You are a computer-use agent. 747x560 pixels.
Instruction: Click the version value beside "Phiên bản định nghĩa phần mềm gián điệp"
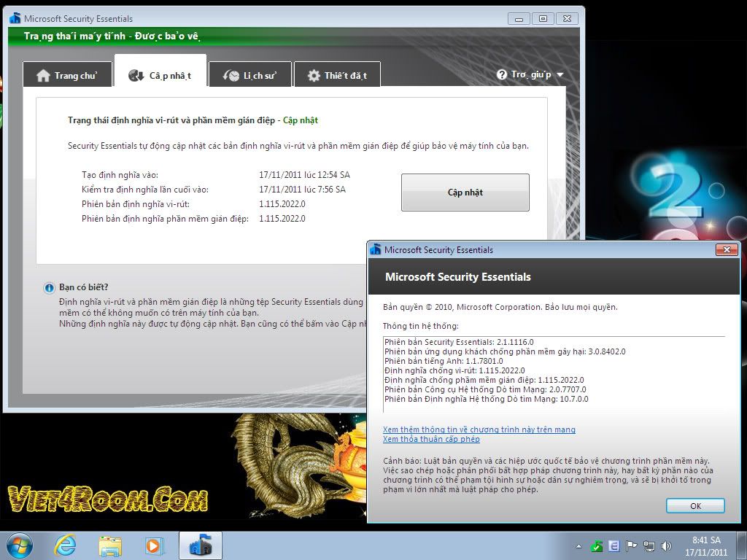pos(282,219)
